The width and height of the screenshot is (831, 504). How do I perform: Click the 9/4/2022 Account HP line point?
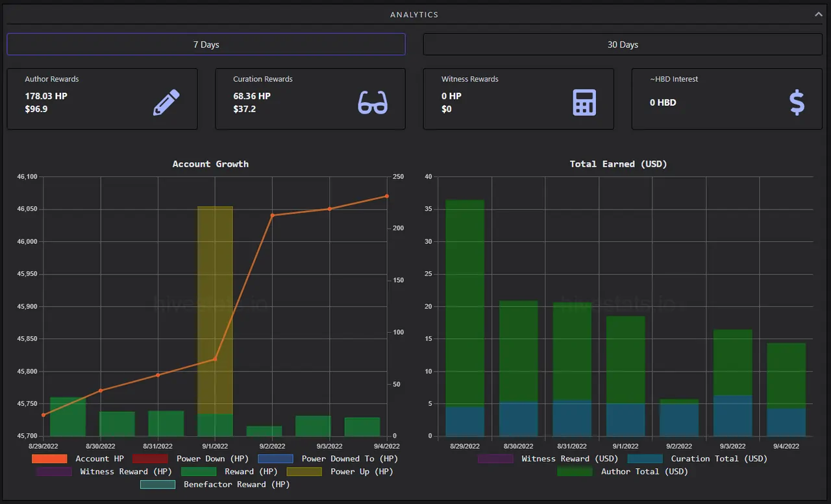[387, 196]
